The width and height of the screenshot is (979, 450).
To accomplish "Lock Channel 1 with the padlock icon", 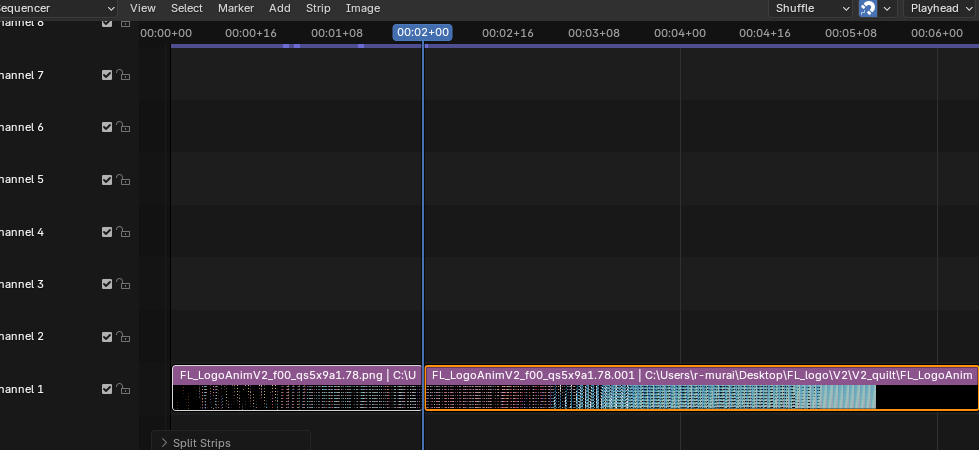I will pyautogui.click(x=124, y=389).
